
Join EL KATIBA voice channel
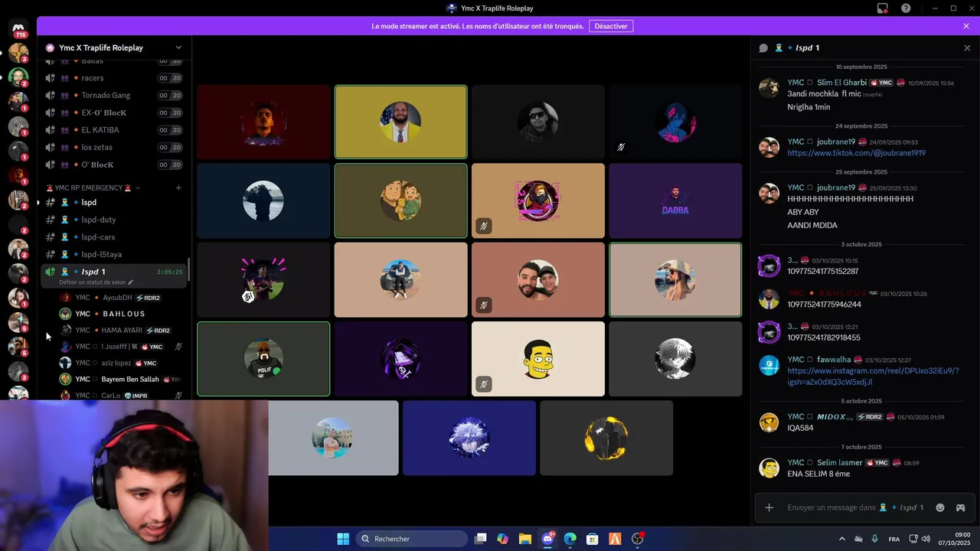(x=113, y=130)
